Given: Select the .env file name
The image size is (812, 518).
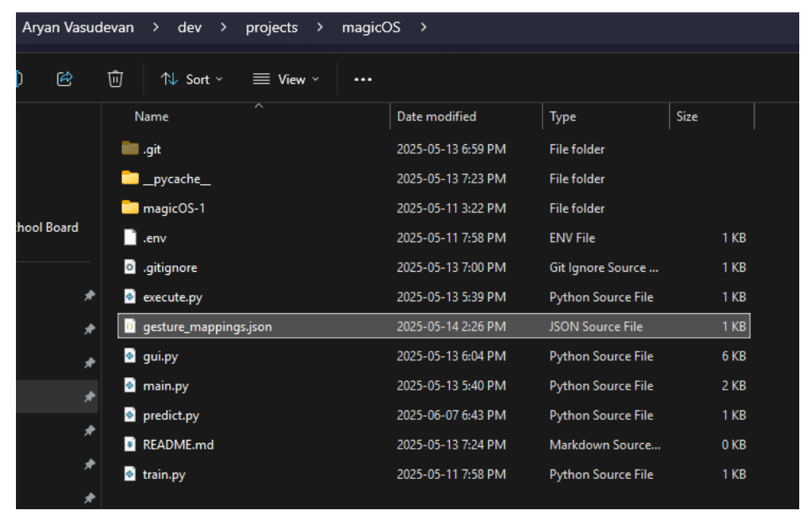Looking at the screenshot, I should 154,238.
